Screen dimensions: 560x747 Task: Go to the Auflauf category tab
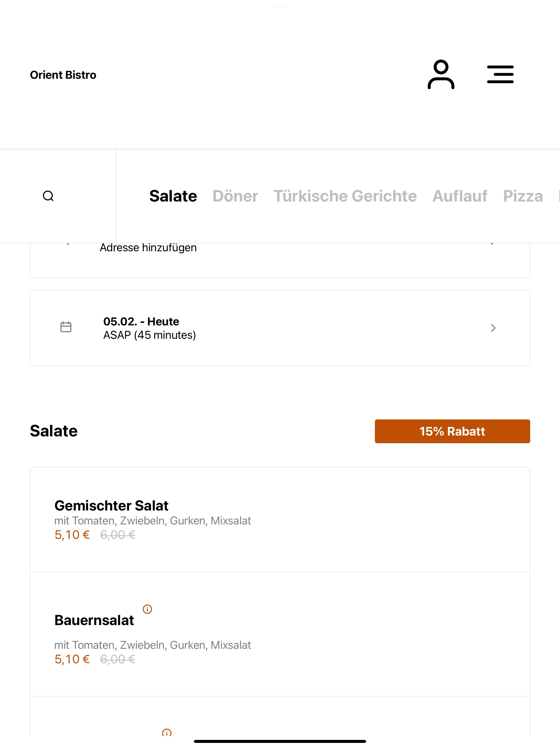[460, 196]
